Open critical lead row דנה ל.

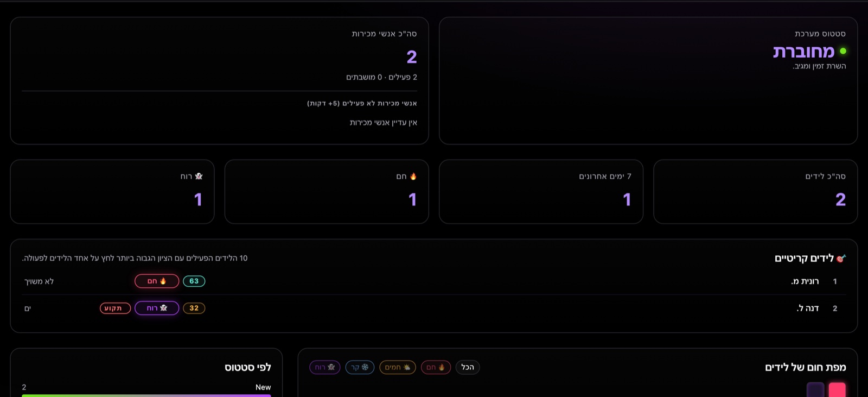click(434, 308)
